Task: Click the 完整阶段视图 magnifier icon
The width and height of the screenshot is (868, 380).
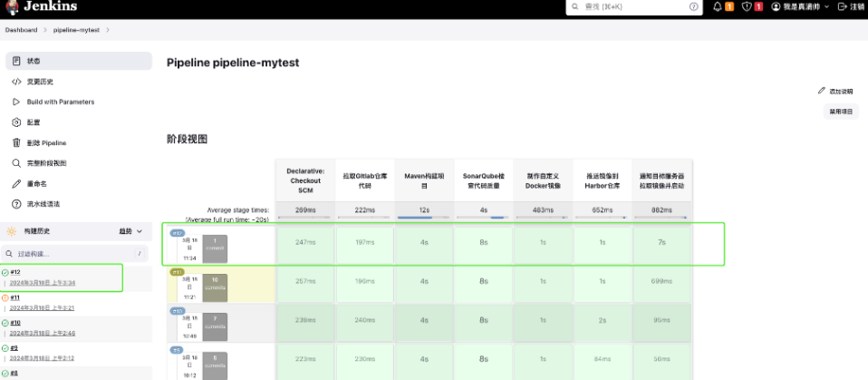Action: click(x=16, y=163)
